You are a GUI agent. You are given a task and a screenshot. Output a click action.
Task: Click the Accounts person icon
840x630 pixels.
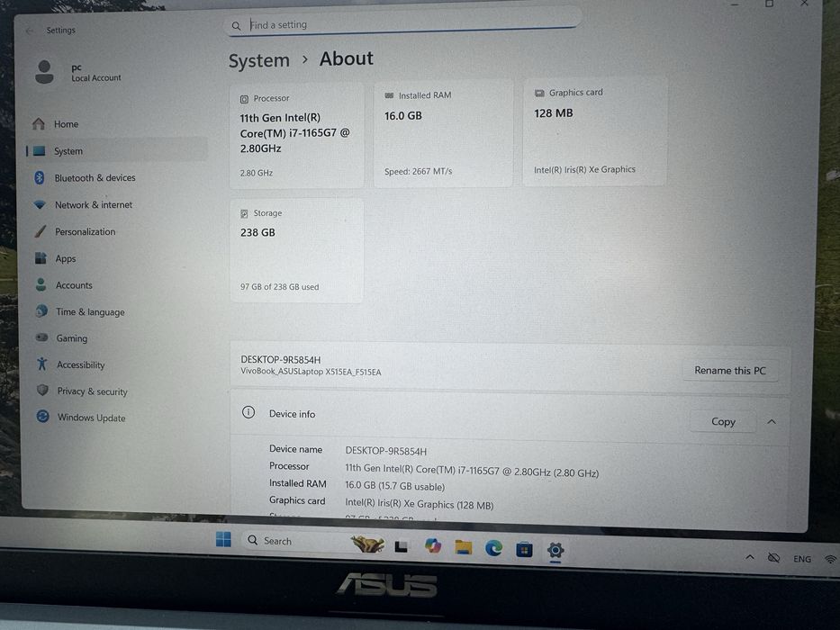pyautogui.click(x=41, y=284)
